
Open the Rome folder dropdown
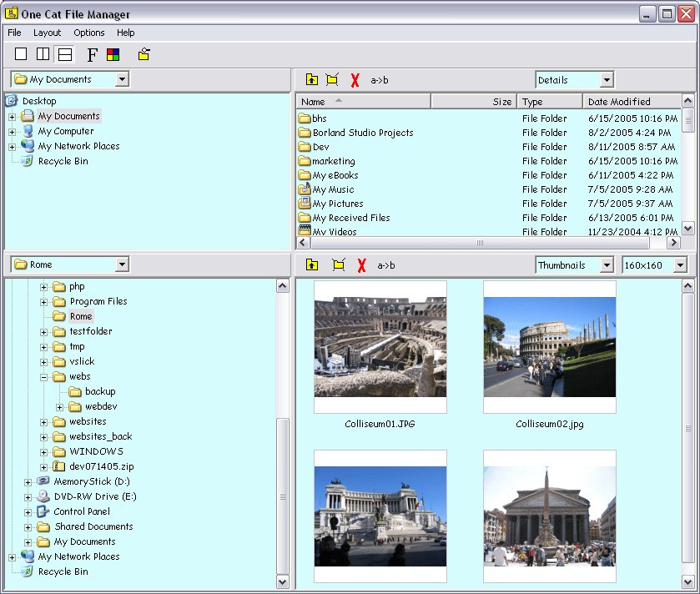(122, 264)
